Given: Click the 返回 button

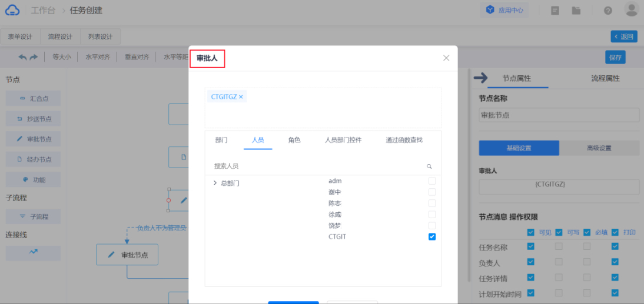Looking at the screenshot, I should click(624, 36).
